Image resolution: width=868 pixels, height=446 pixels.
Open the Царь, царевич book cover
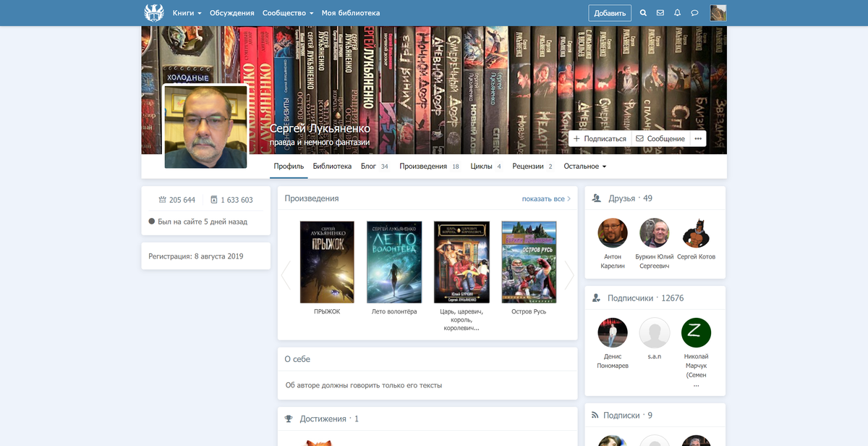(461, 262)
